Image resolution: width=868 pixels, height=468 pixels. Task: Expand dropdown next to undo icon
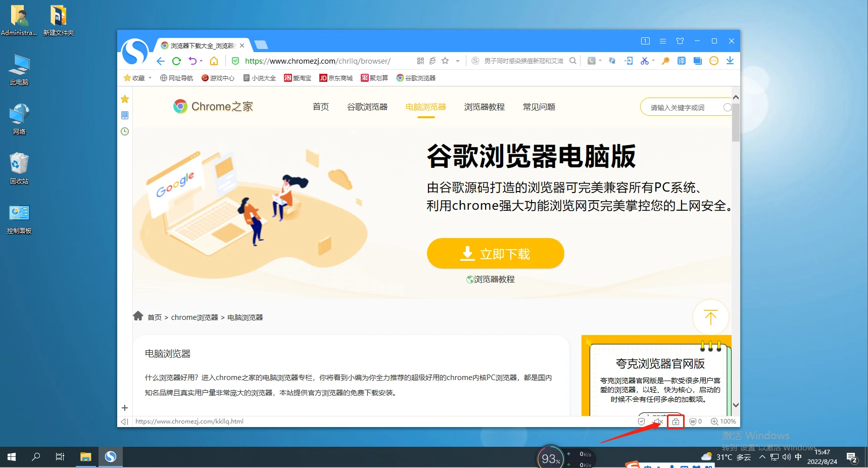201,61
